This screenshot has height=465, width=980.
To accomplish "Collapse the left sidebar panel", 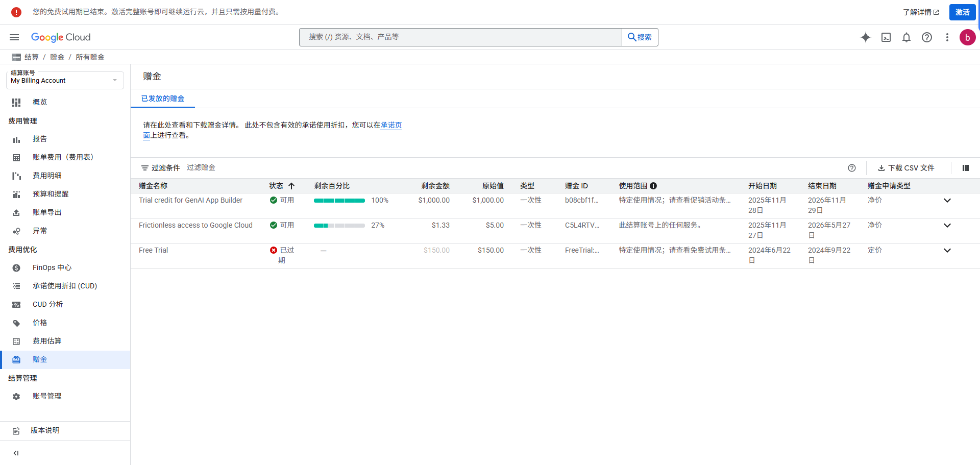I will point(16,453).
